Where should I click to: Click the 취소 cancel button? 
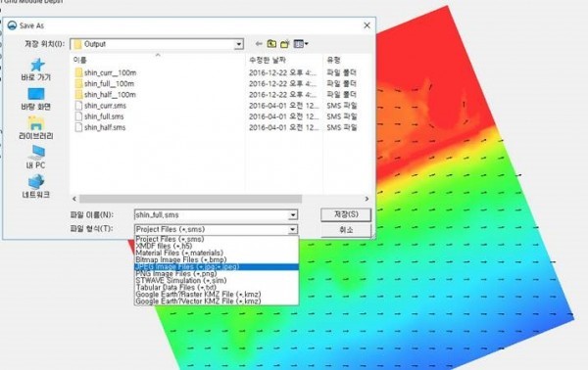tap(346, 230)
